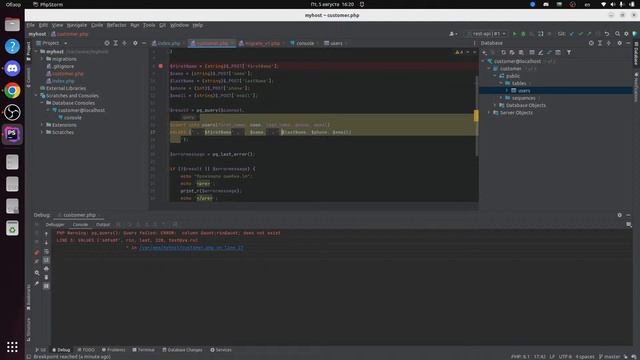
Task: Expand the Server Objects node
Action: (x=489, y=113)
